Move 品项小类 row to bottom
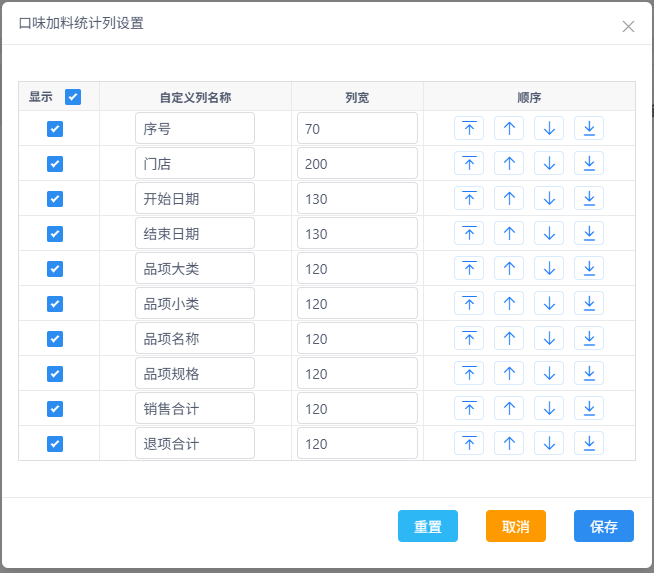Viewport: 654px width, 573px height. click(x=589, y=303)
